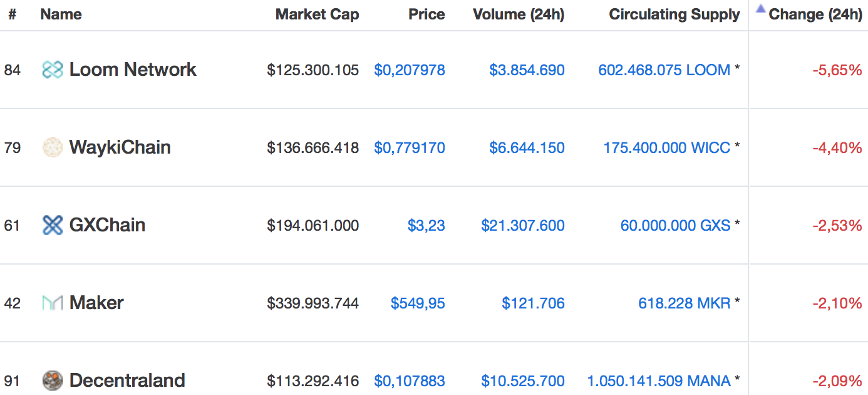Screen dimensions: 868x395
Task: Click the WaykiChain coin logo
Action: click(53, 147)
